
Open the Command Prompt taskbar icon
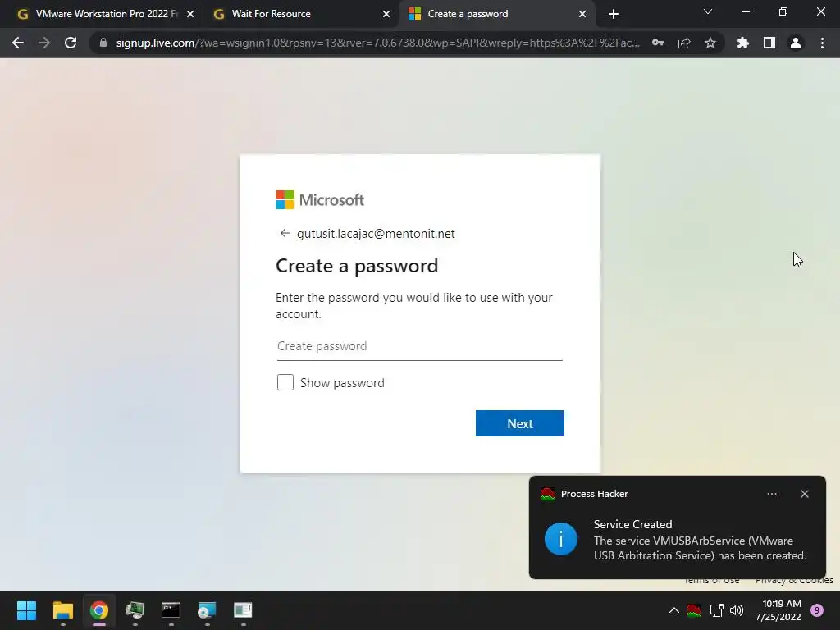pos(171,610)
